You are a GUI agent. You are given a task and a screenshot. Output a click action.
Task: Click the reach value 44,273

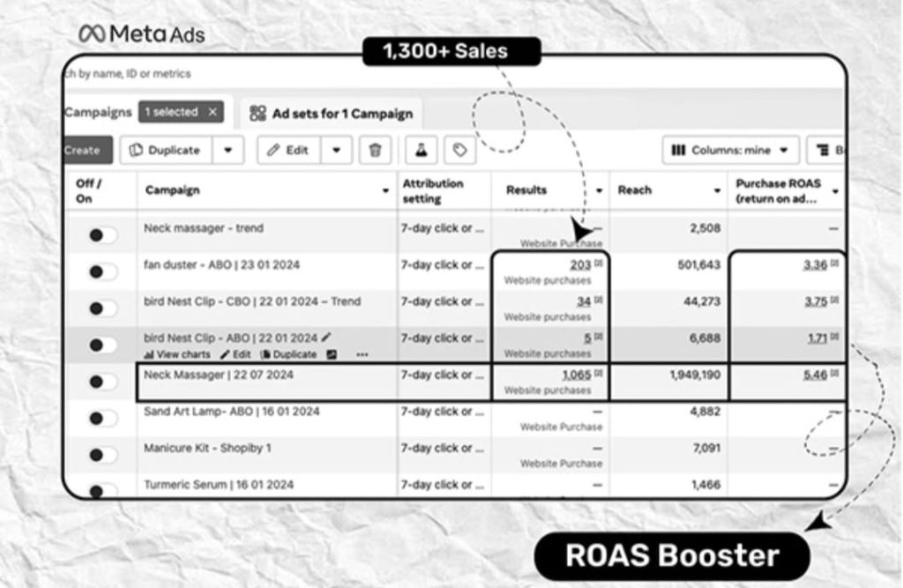[x=702, y=301]
